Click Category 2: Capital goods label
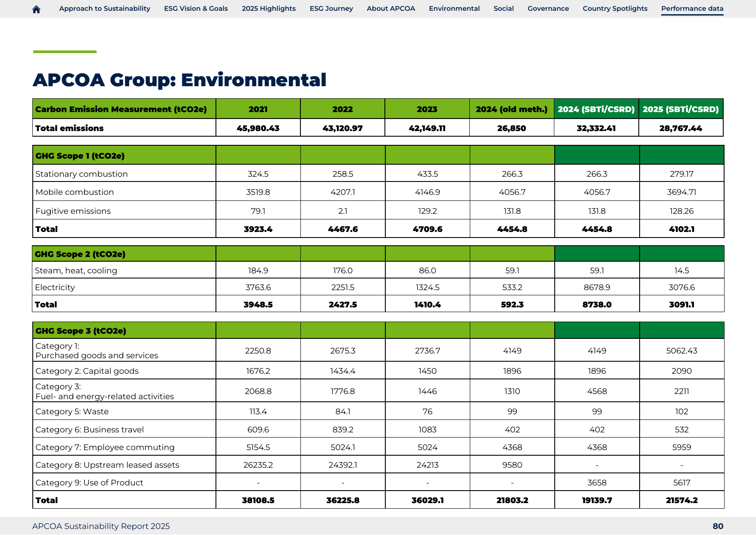Viewport: 756px width, 535px height. pyautogui.click(x=87, y=371)
